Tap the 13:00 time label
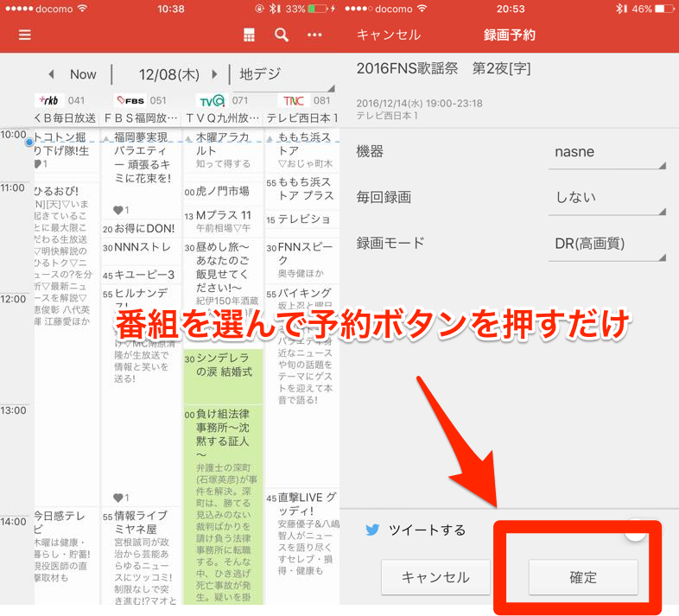Screen dimensions: 679x616 tap(14, 410)
